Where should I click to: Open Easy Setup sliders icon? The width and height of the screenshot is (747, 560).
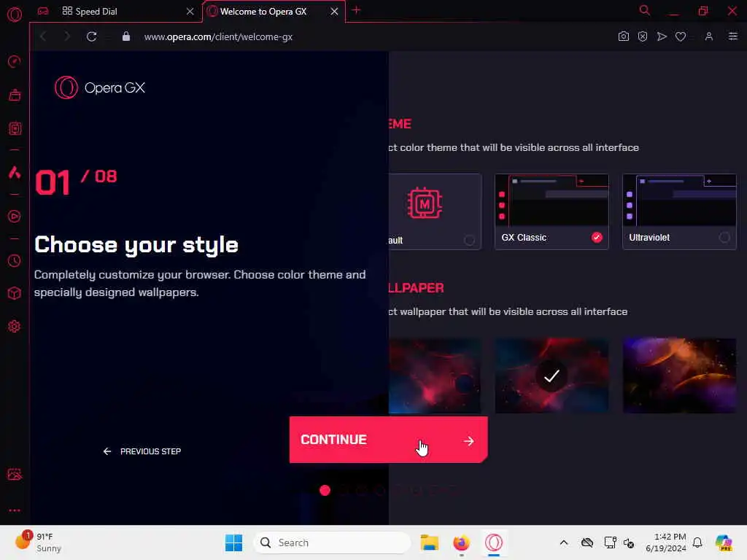[x=732, y=36]
